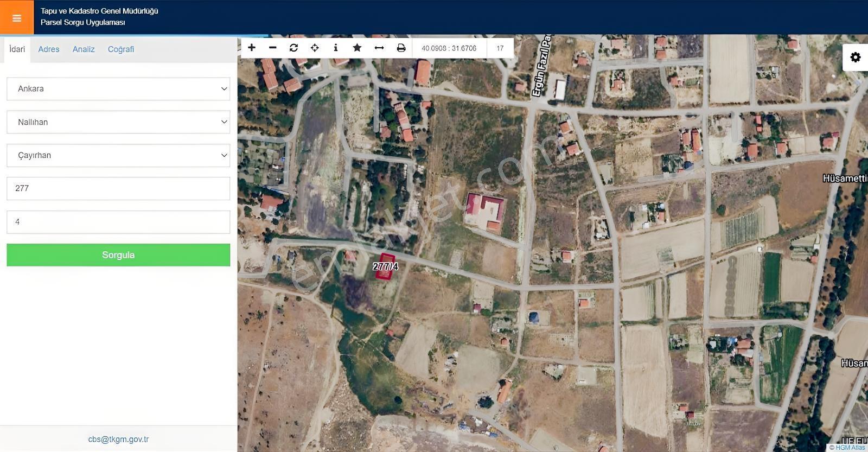Click the coordinates readout 40.0908 : 31.6706
868x452 pixels.
[x=449, y=48]
